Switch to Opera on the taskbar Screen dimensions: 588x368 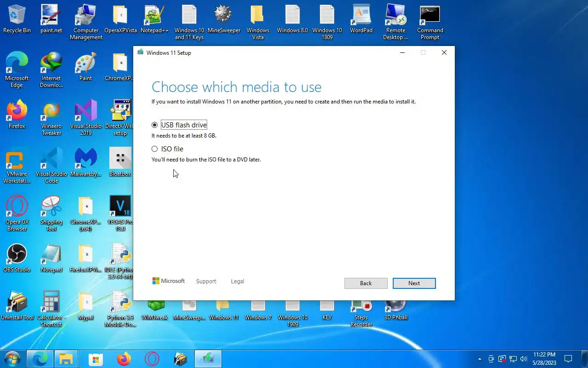[x=152, y=359]
